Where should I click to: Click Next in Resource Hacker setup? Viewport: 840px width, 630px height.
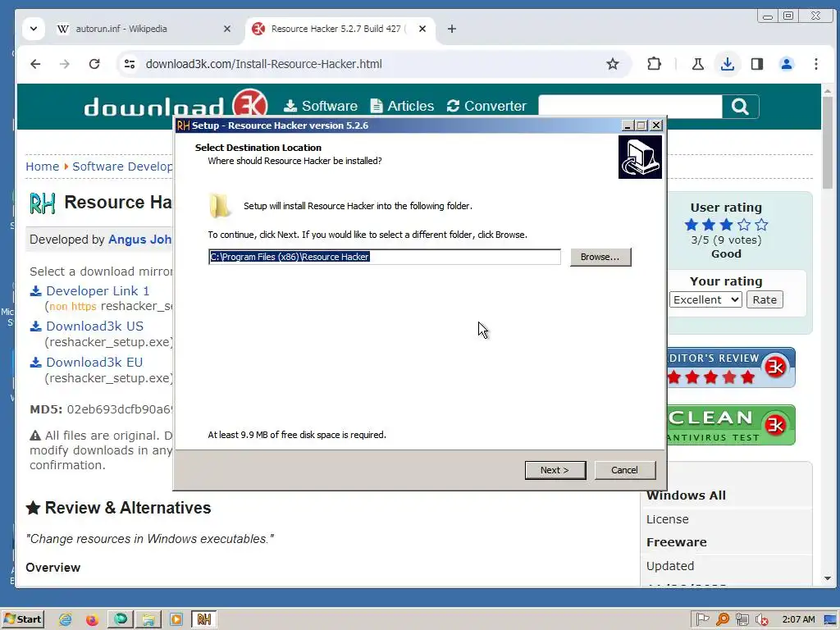coord(555,470)
